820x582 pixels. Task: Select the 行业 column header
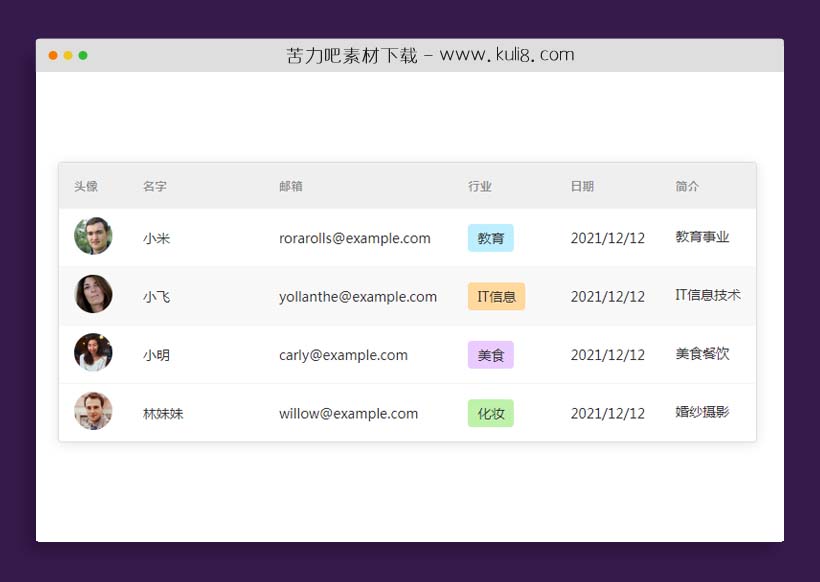click(x=478, y=186)
